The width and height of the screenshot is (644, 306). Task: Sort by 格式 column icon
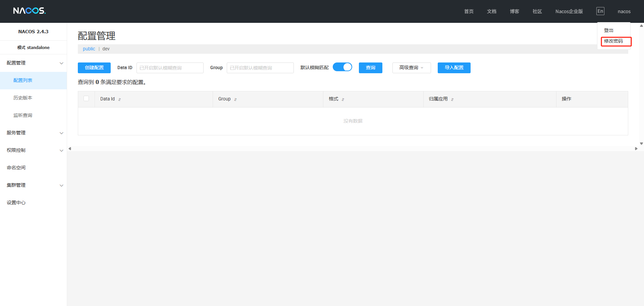(x=343, y=99)
